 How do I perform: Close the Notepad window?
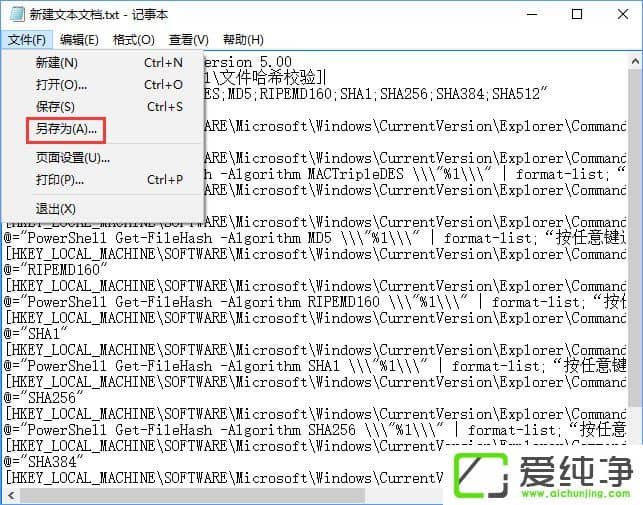point(622,14)
